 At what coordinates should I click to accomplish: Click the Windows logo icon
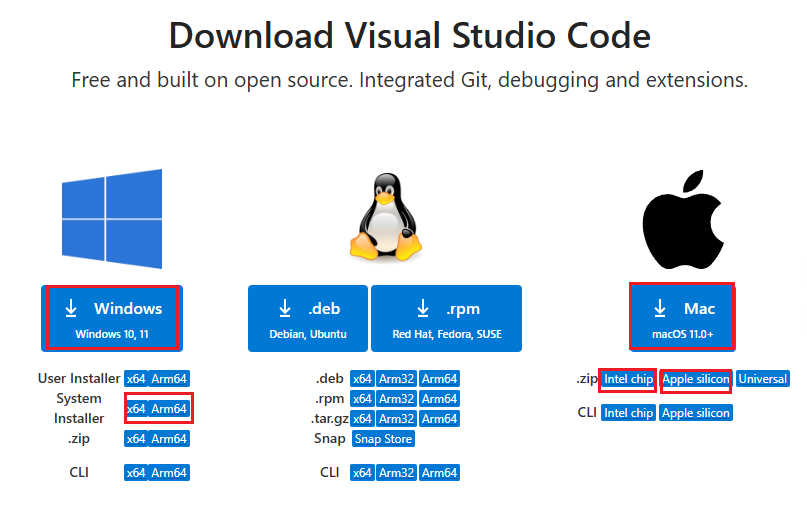point(112,219)
